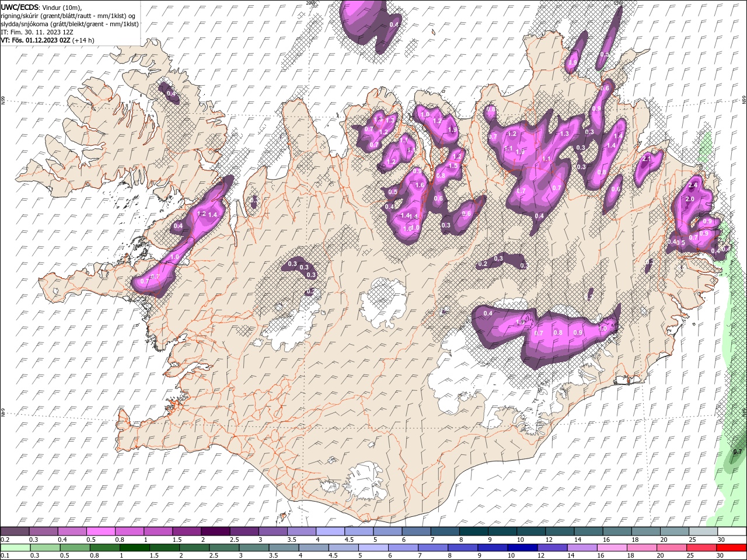Select the bright pink 0.5 swatch, top legend row
747x560 pixels.
pyautogui.click(x=100, y=531)
